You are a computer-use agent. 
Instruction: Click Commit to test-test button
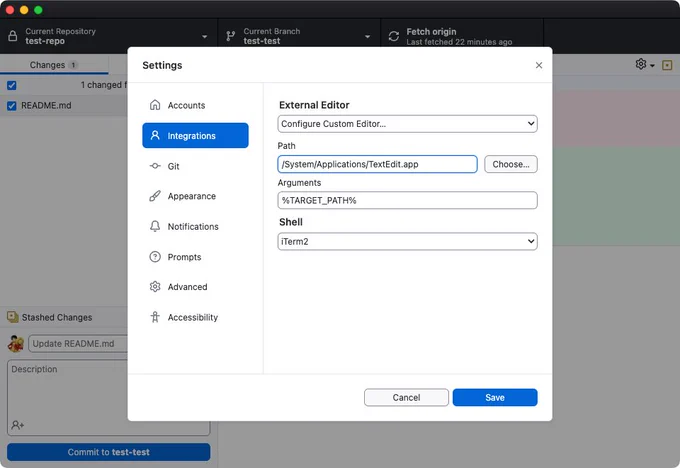(108, 452)
